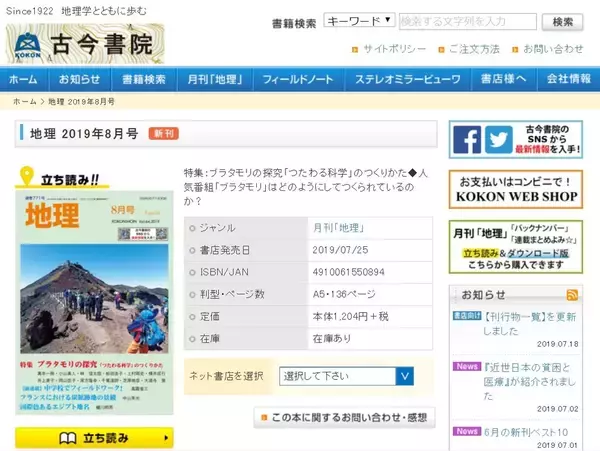Click the RSS feed icon beside お知らせ

(x=572, y=295)
